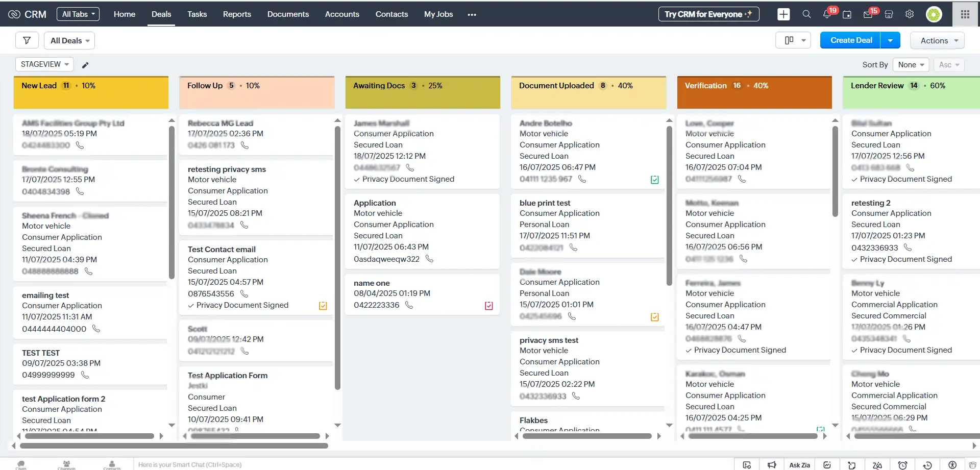Mark the checkbox on the name one card

tap(488, 305)
